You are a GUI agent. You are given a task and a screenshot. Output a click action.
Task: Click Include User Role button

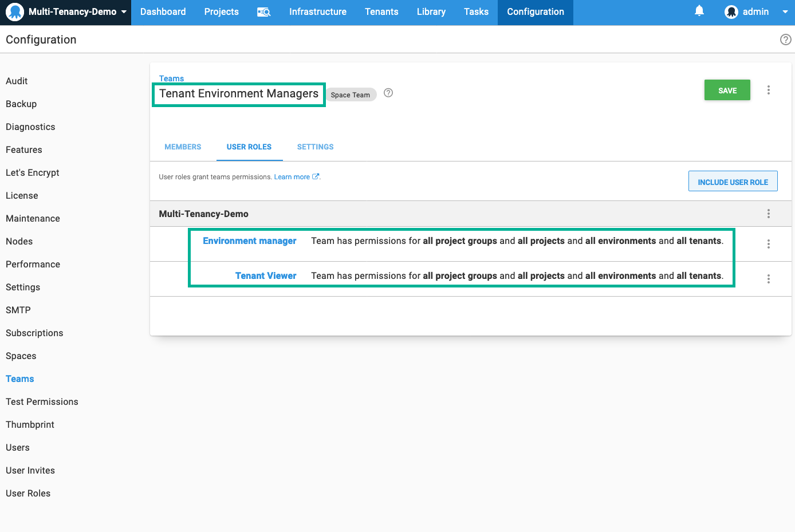[x=733, y=182]
